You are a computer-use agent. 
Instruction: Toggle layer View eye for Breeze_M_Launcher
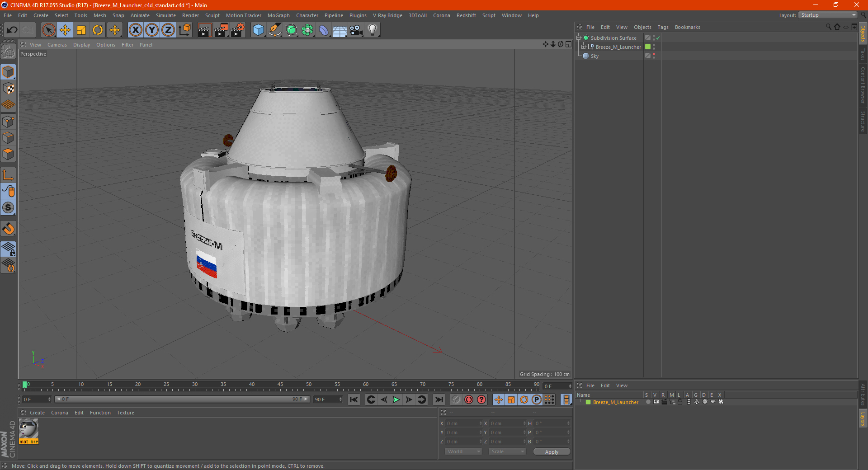pyautogui.click(x=656, y=402)
